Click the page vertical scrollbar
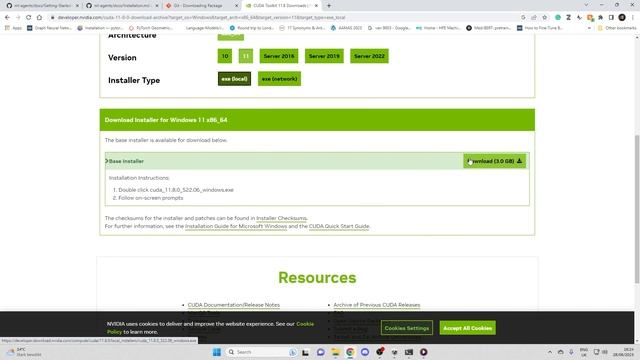 click(x=637, y=208)
